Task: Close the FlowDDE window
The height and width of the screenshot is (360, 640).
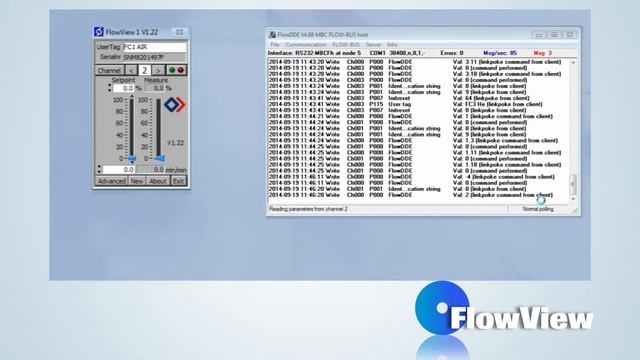Action: coord(569,35)
